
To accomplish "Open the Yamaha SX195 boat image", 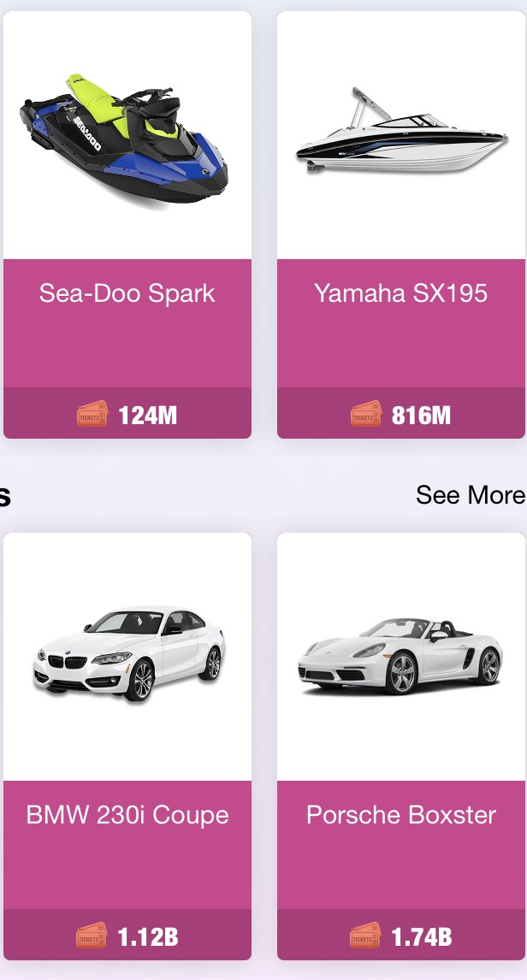I will (400, 130).
